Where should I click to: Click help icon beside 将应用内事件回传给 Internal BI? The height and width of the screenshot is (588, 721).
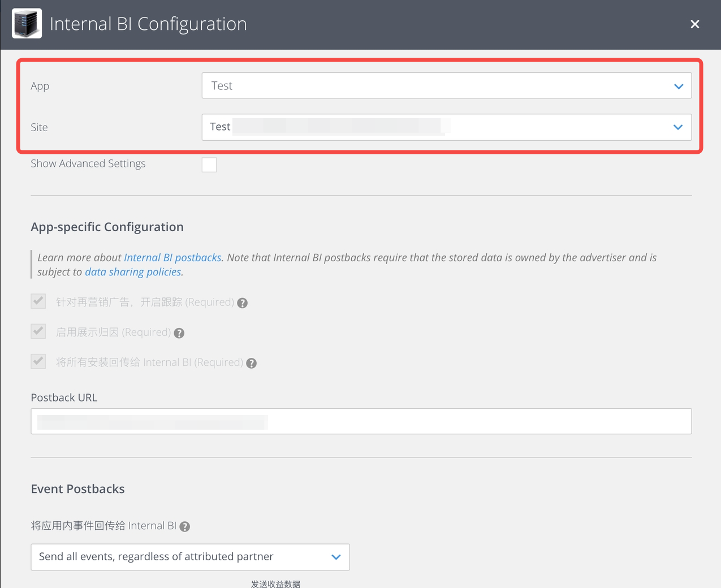pyautogui.click(x=185, y=526)
